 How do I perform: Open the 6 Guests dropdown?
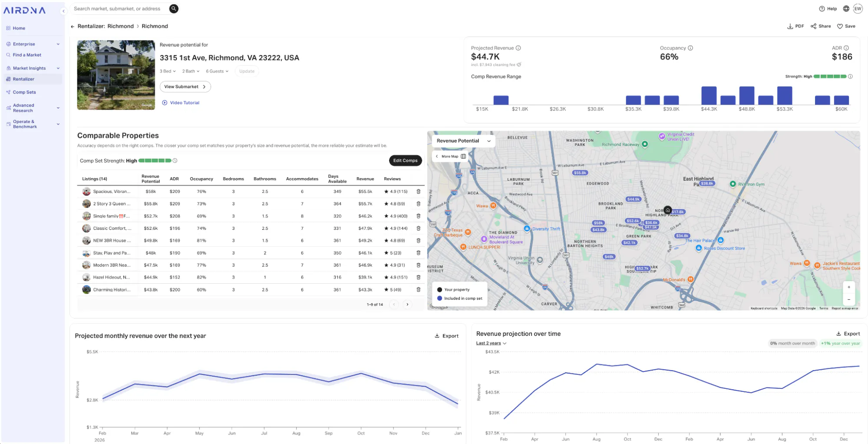pyautogui.click(x=217, y=71)
